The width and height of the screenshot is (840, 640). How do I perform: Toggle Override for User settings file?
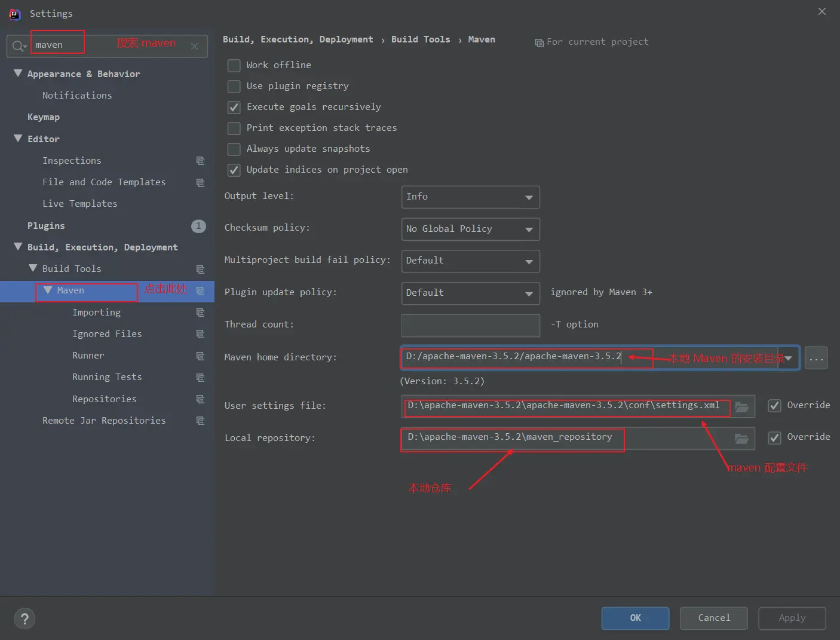(774, 406)
